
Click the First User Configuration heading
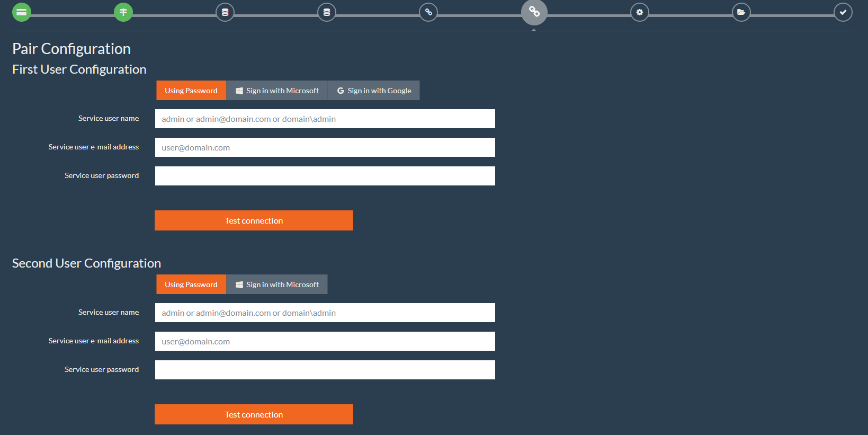tap(79, 69)
